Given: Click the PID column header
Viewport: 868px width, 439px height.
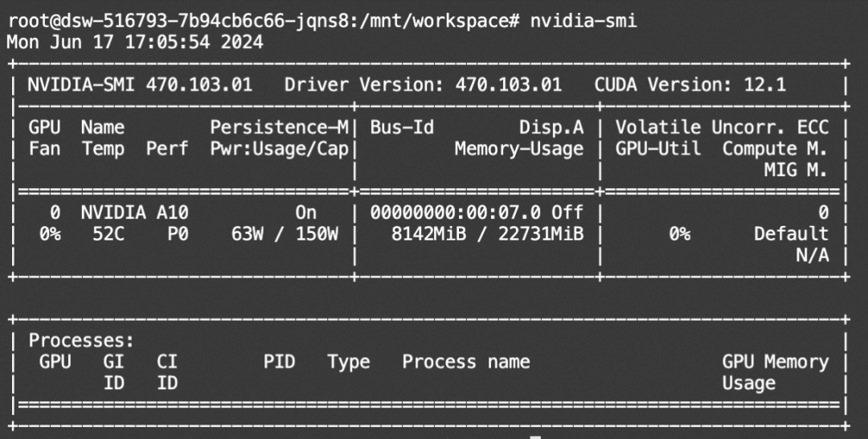Looking at the screenshot, I should [x=279, y=362].
